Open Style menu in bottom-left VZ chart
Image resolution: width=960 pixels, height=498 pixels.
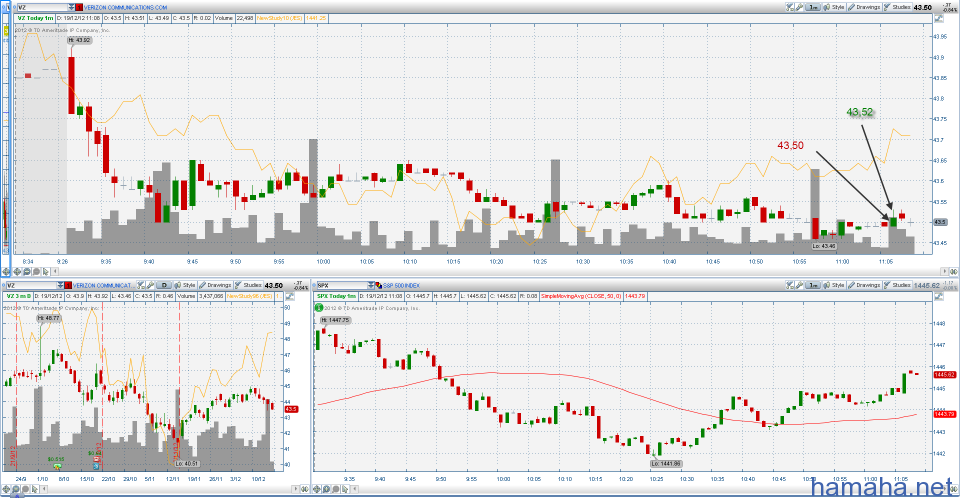point(185,285)
